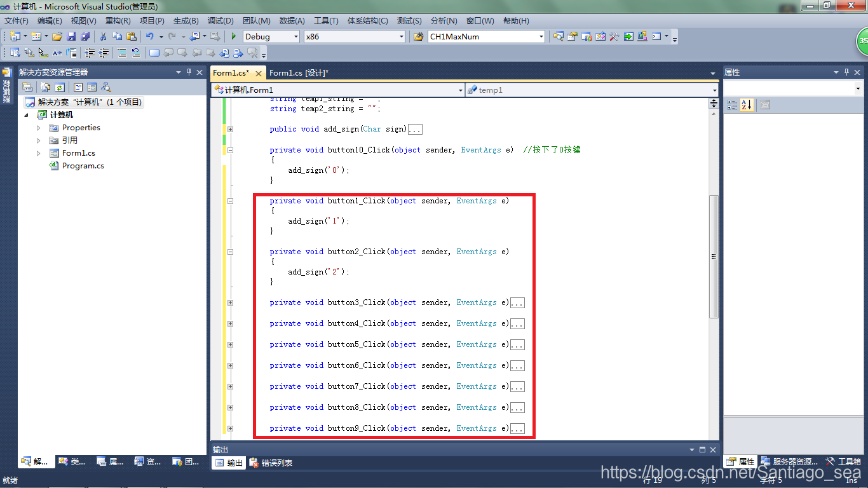The image size is (868, 488).
Task: Open the 工具(T) tools menu
Action: [326, 21]
